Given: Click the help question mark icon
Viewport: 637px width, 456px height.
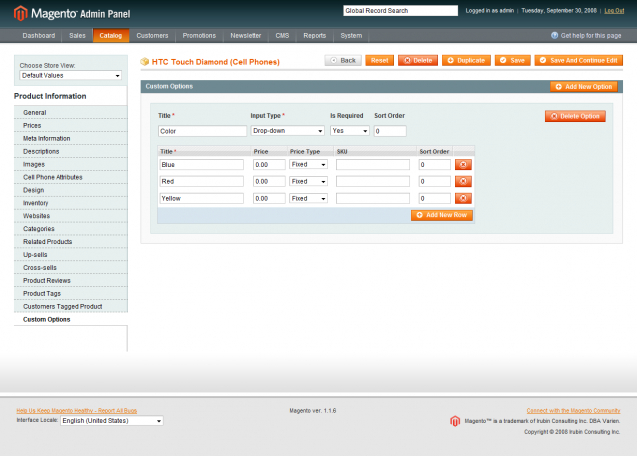Looking at the screenshot, I should click(x=554, y=35).
